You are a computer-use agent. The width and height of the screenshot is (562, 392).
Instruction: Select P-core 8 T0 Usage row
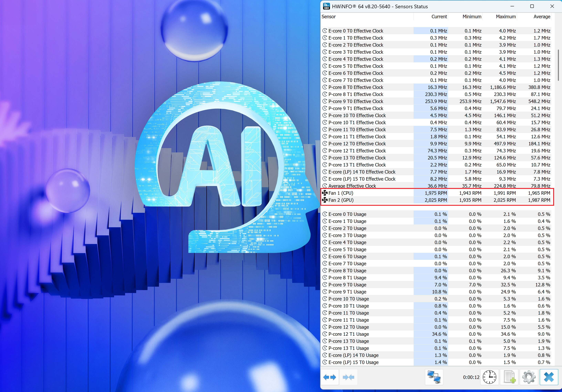[436, 271]
